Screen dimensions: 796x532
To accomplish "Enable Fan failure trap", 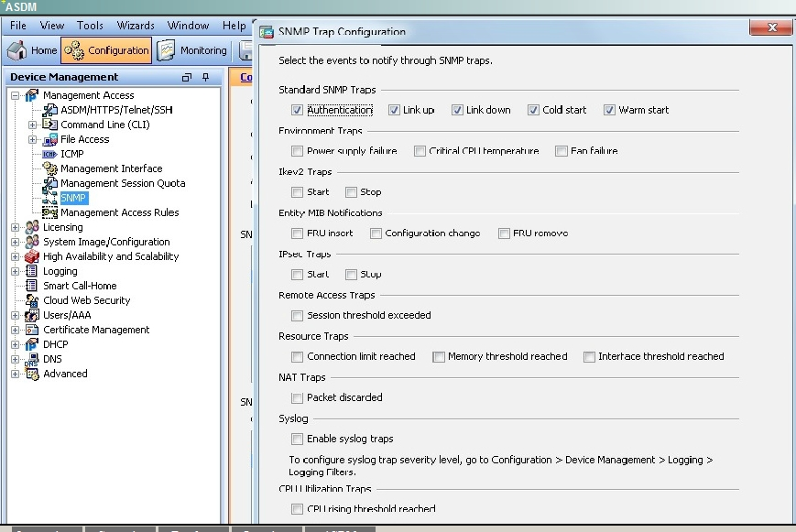I will [561, 151].
